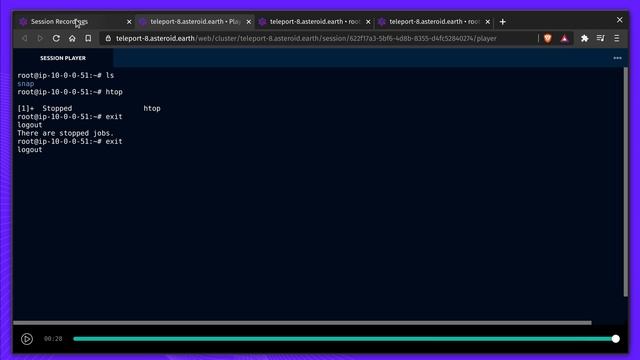
Task: Close the teleport-8.asteroid.earth Player tab
Action: tap(249, 22)
